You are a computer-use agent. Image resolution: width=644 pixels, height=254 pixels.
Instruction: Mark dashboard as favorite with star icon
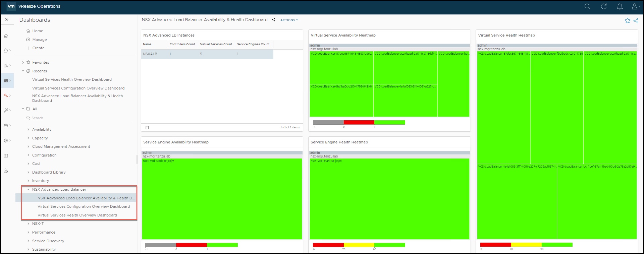click(x=628, y=21)
